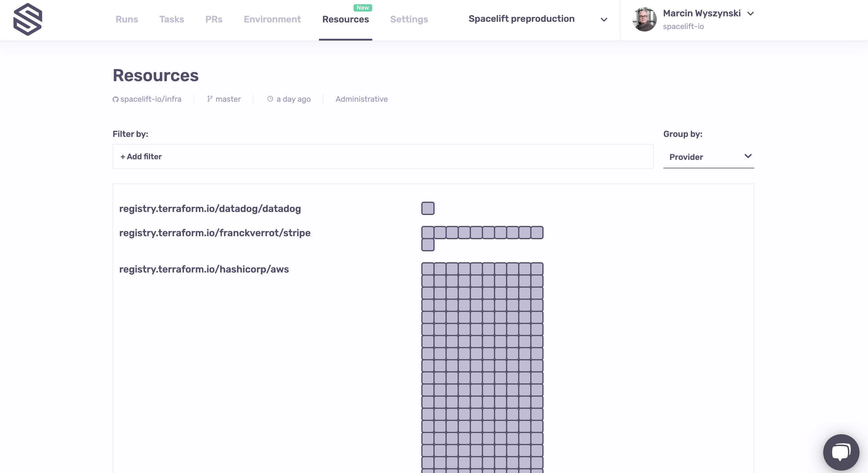868x473 pixels.
Task: Open the user account menu chevron
Action: click(x=750, y=14)
